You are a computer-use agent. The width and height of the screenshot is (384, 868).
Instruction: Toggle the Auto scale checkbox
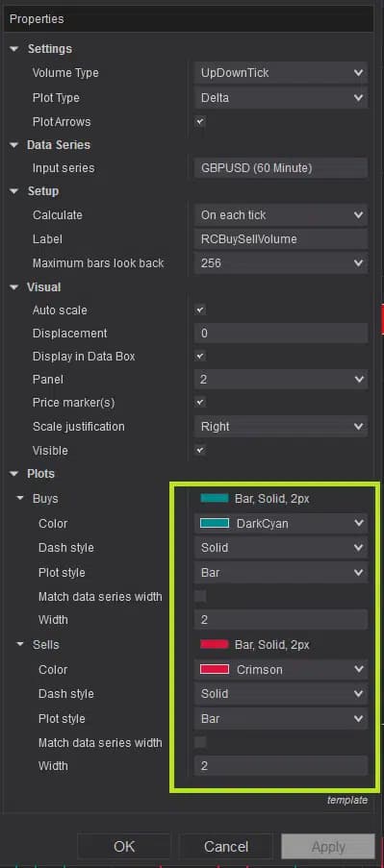[200, 310]
